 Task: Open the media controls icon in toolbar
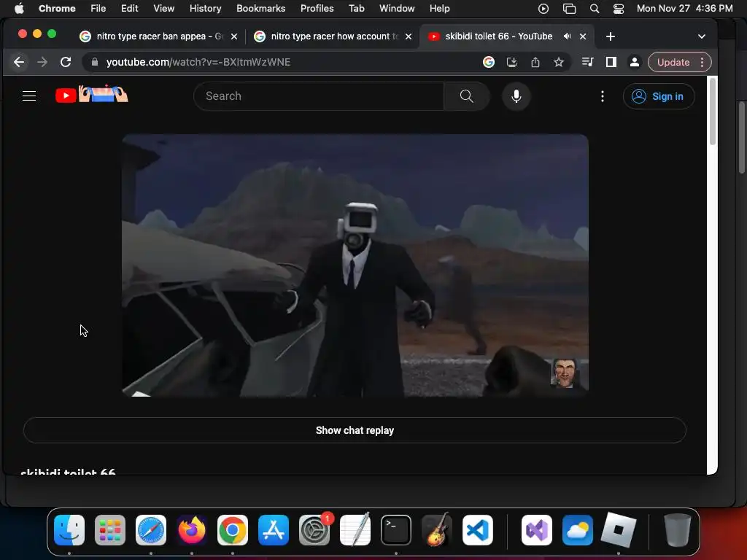[x=587, y=62]
